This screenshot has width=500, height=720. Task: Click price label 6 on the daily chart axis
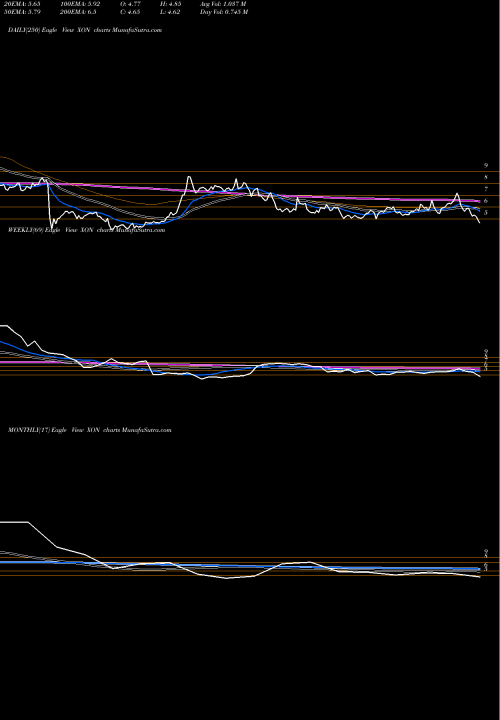[x=486, y=201]
